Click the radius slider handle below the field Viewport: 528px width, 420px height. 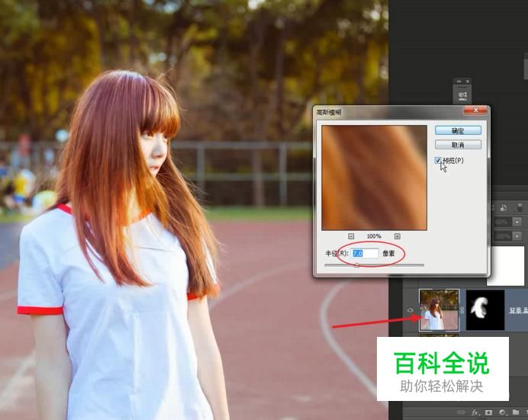pos(357,265)
